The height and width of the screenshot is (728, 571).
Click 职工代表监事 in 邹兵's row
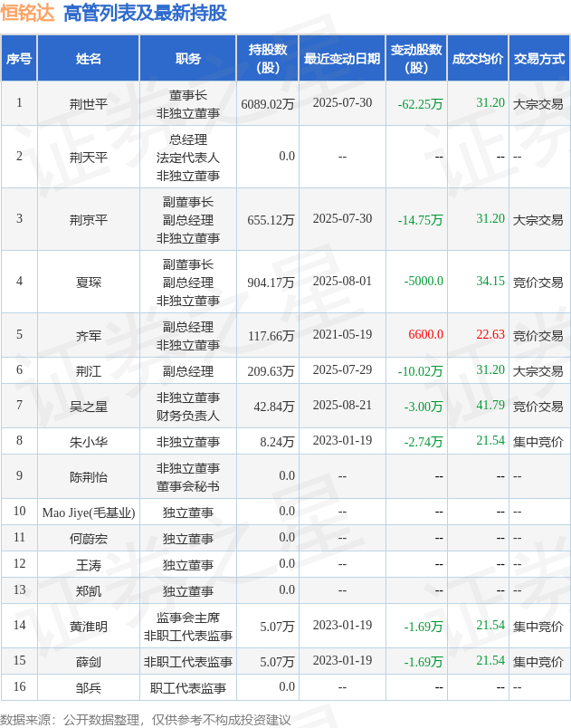pos(188,688)
